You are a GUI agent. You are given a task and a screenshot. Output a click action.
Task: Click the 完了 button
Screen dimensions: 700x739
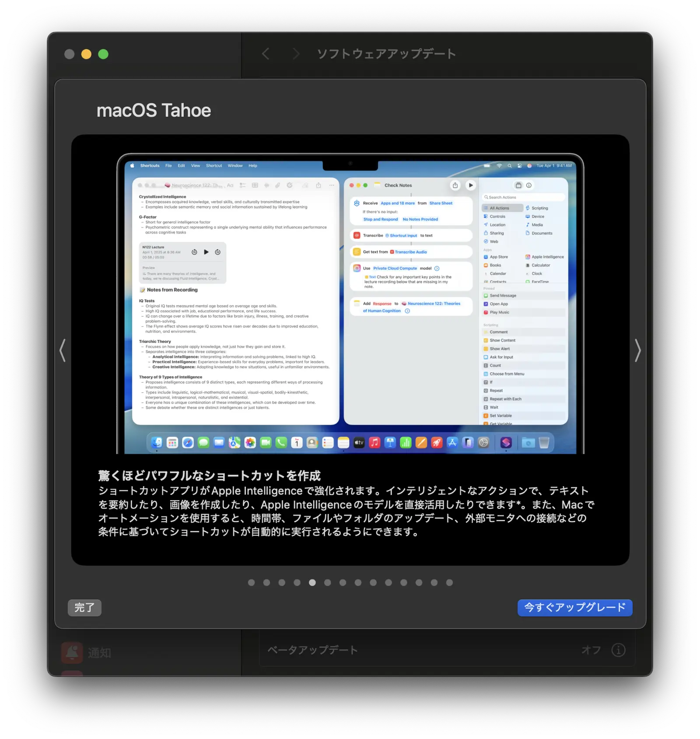point(84,607)
